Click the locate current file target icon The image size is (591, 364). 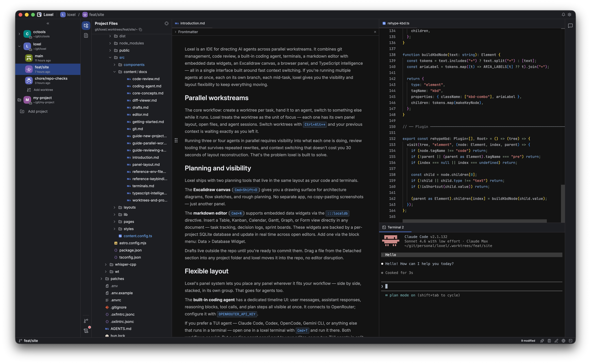(166, 23)
